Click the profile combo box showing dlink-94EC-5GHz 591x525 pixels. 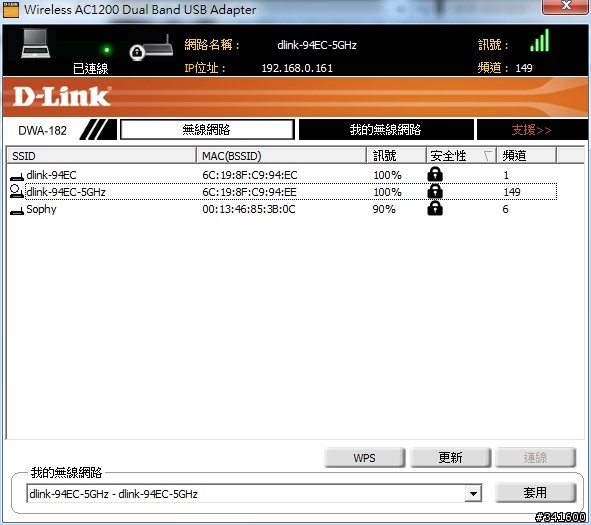(x=254, y=493)
